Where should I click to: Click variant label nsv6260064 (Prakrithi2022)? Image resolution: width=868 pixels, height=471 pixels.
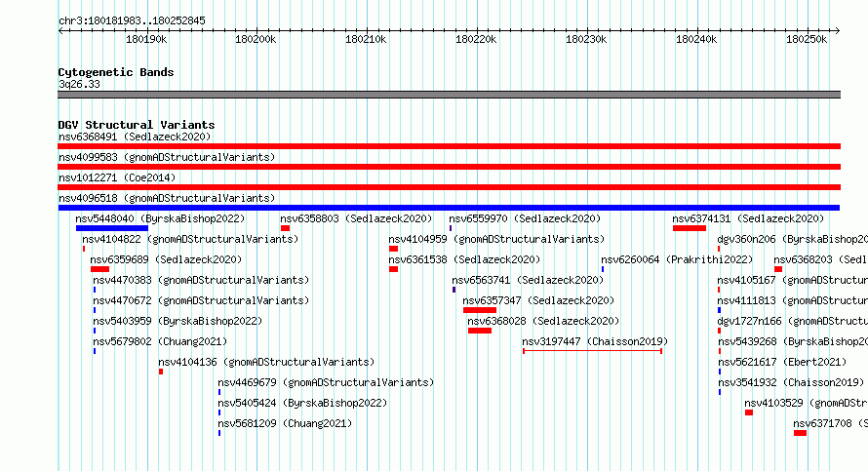pos(677,259)
